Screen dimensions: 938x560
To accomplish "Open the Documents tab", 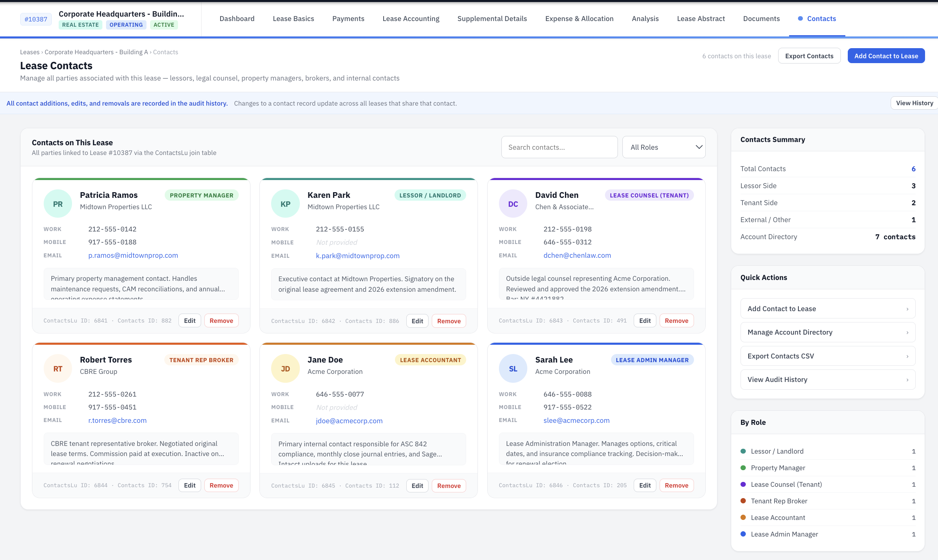I will (761, 19).
